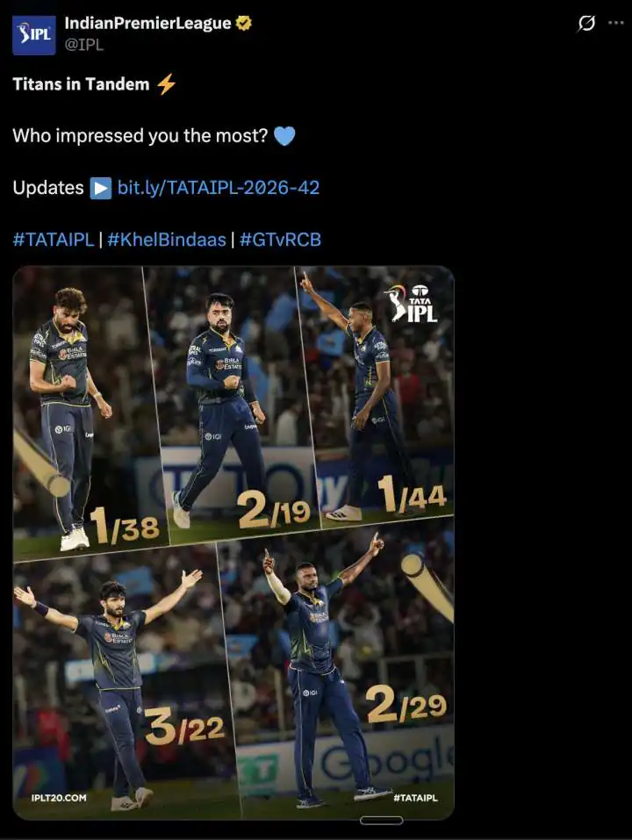632x840 pixels.
Task: Click the IPL profile avatar
Action: pos(33,35)
